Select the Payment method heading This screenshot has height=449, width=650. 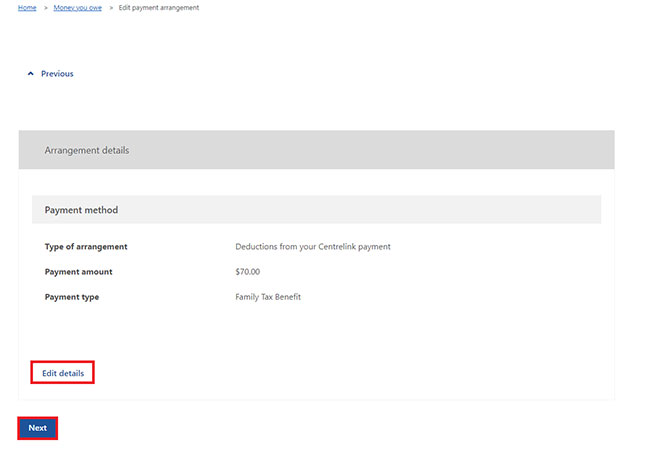pyautogui.click(x=81, y=210)
